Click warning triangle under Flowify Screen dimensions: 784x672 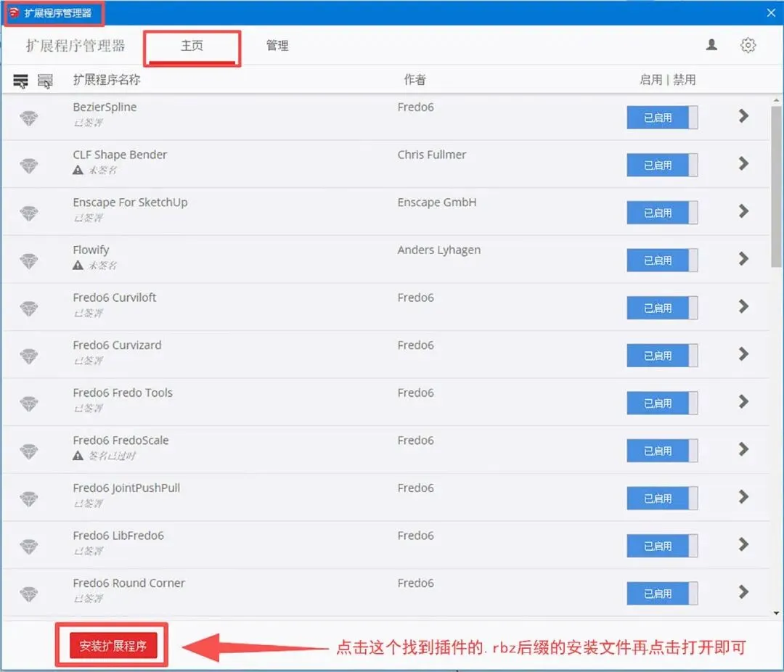pyautogui.click(x=78, y=265)
